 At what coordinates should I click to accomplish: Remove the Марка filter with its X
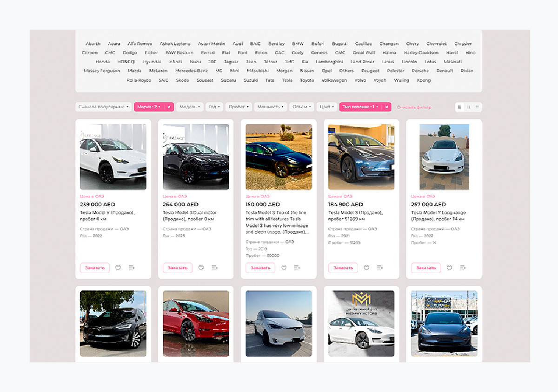pyautogui.click(x=169, y=107)
